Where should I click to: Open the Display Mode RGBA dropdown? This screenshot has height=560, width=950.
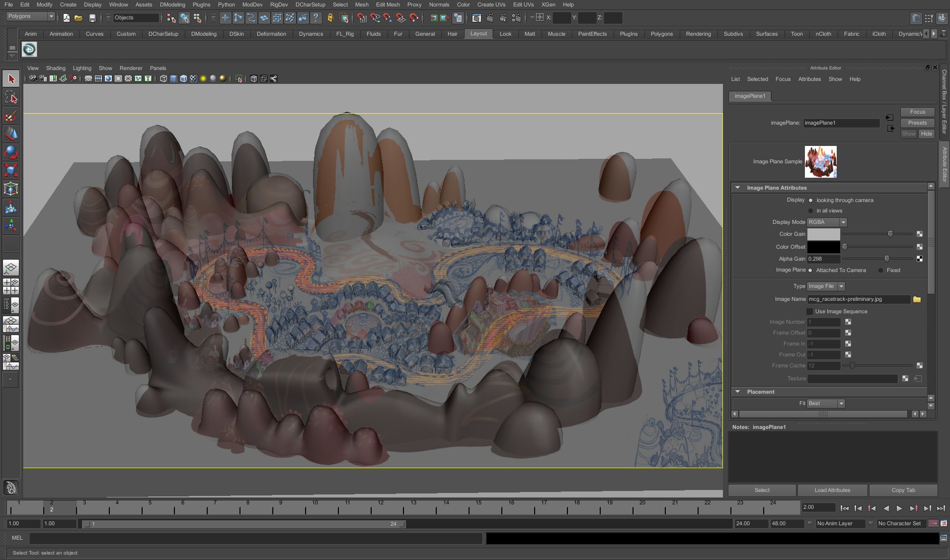827,222
